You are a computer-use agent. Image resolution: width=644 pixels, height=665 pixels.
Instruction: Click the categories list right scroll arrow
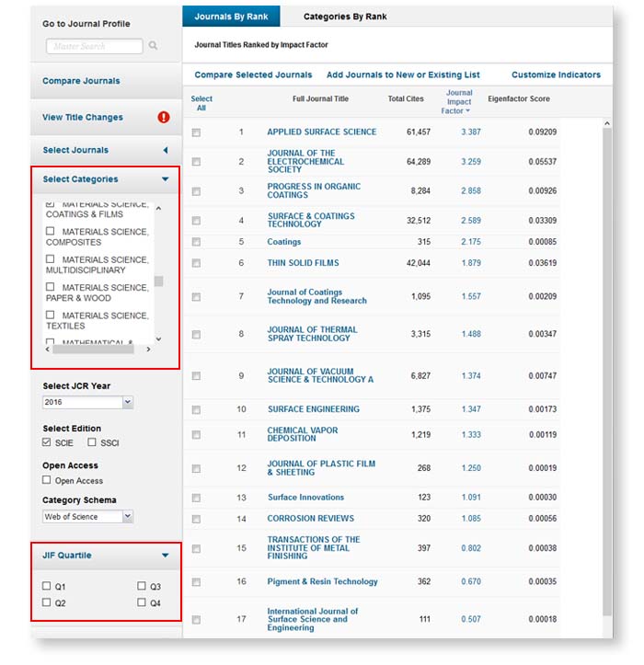coord(148,349)
